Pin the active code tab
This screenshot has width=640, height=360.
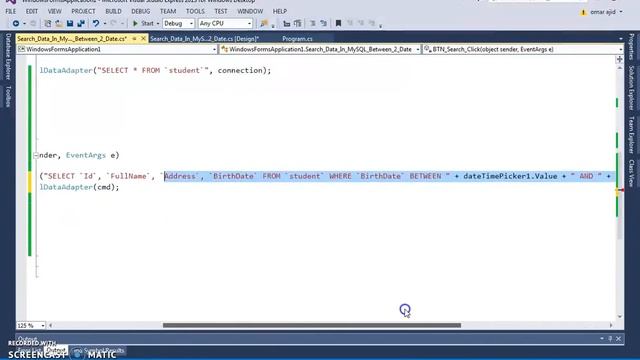coord(134,38)
